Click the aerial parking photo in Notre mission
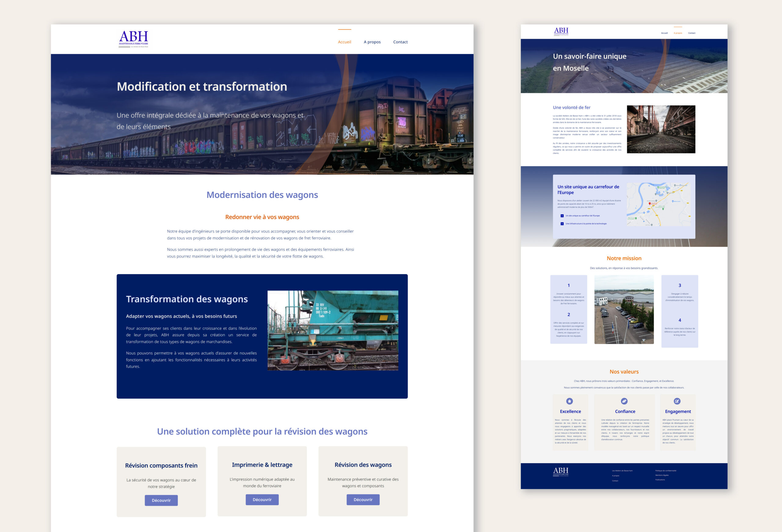This screenshot has height=532, width=782. pos(624,310)
